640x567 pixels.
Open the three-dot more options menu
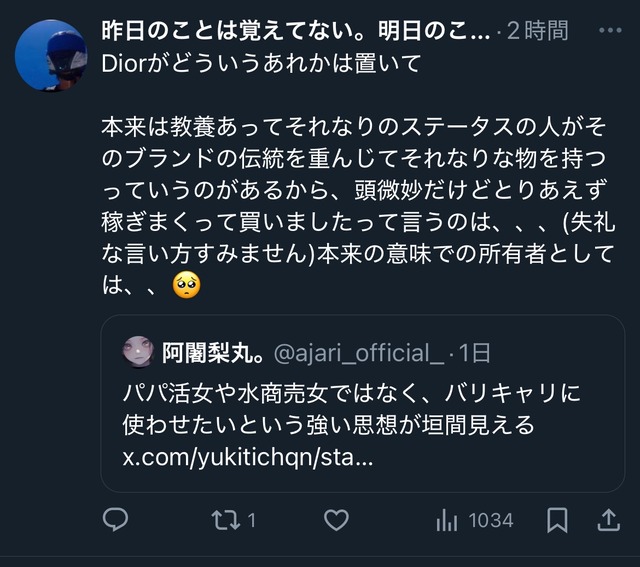click(609, 31)
